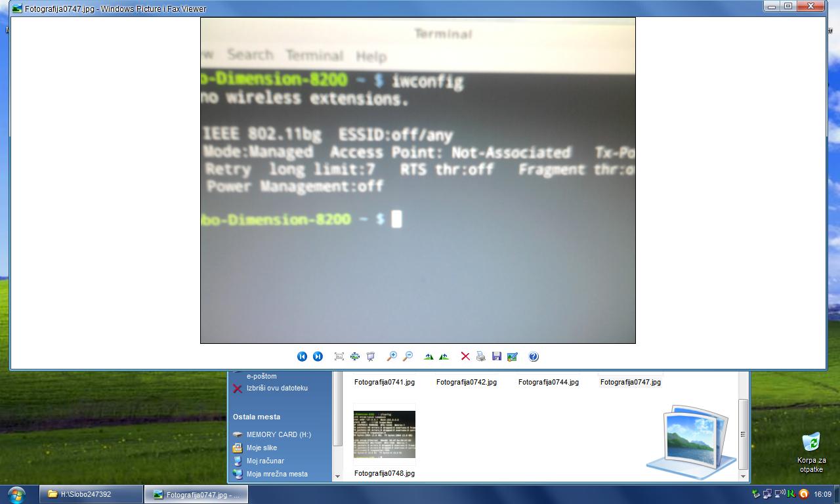Close the Windows Picture i Fax Viewer window

(x=810, y=7)
